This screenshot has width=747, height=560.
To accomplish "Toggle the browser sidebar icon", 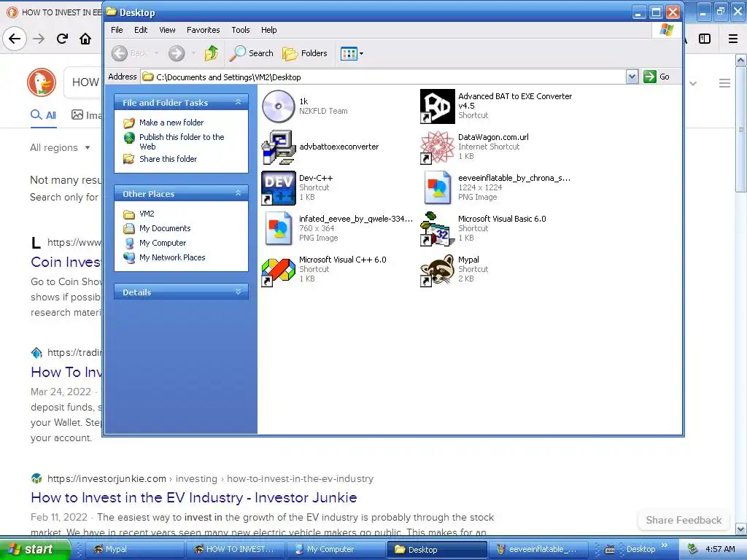I will 705,39.
